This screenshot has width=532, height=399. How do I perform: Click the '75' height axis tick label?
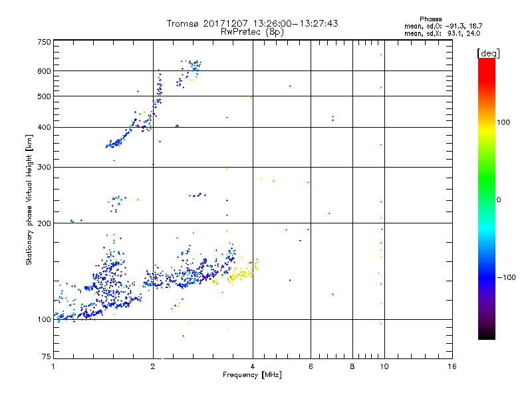pos(47,356)
